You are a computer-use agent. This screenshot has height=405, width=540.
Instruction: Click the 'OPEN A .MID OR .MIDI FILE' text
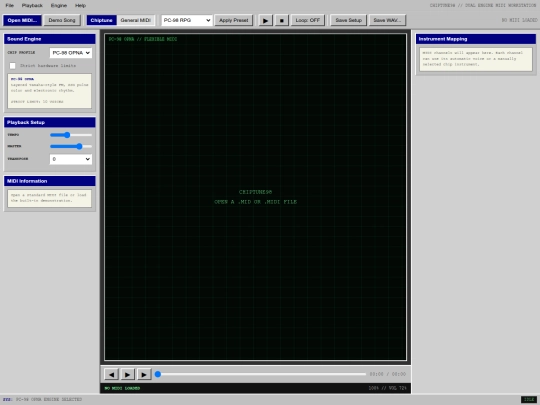tap(256, 202)
